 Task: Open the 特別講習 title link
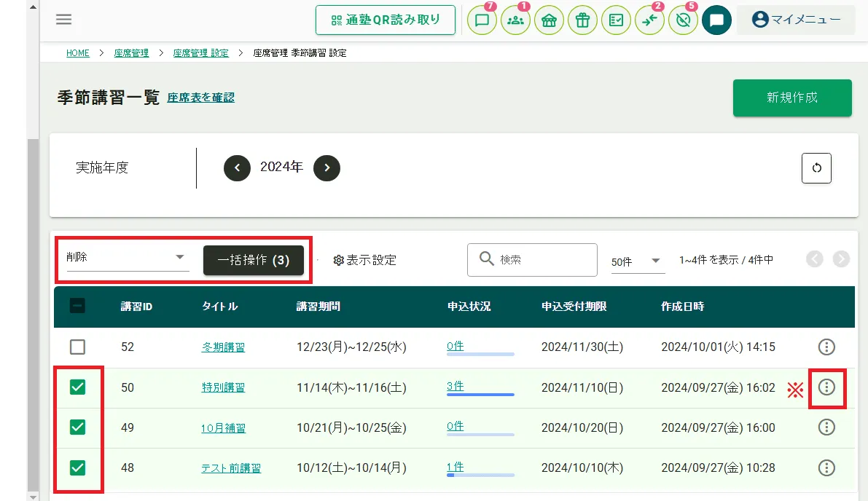(223, 387)
